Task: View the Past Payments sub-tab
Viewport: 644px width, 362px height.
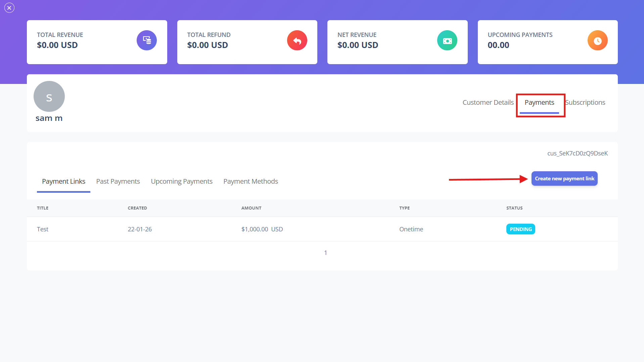Action: pyautogui.click(x=118, y=181)
